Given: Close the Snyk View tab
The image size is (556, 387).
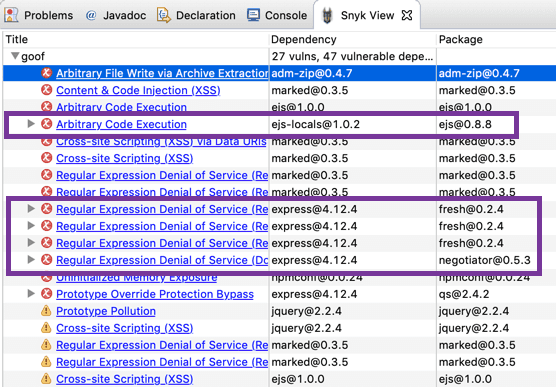Looking at the screenshot, I should tap(407, 15).
